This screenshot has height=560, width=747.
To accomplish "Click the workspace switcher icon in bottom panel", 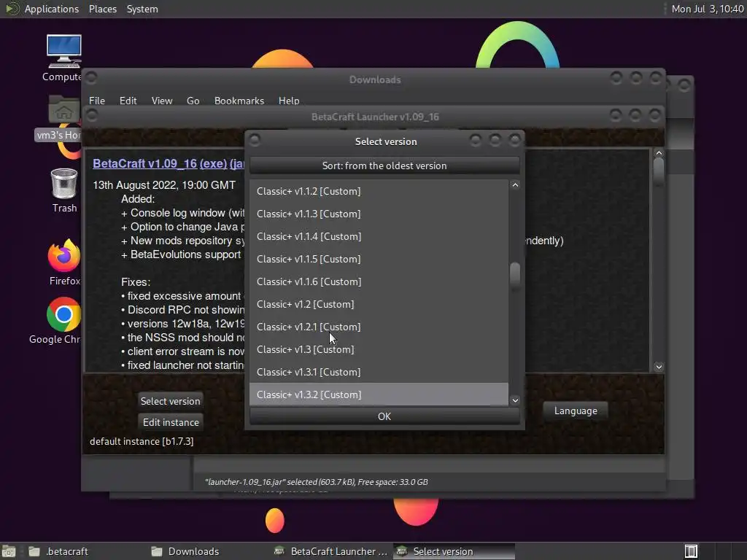I will coord(691,551).
